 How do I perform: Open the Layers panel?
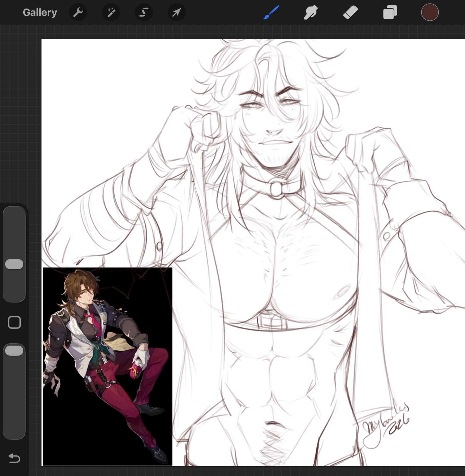coord(390,12)
